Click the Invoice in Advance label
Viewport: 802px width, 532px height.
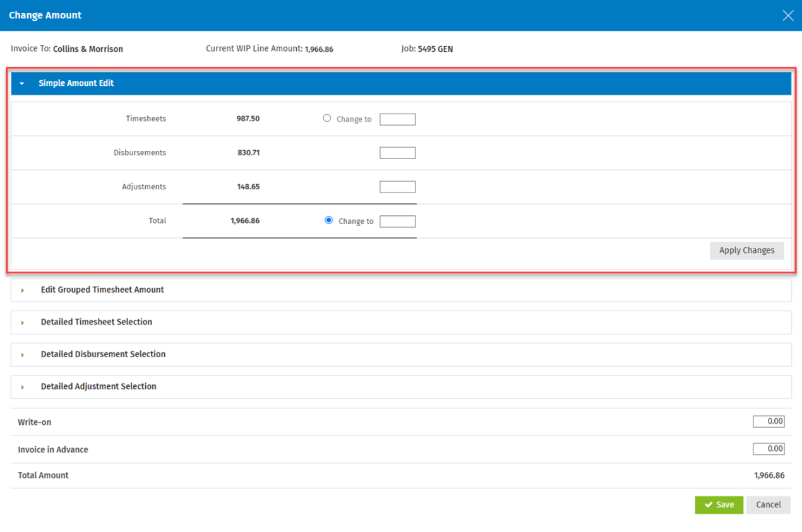[x=53, y=450]
